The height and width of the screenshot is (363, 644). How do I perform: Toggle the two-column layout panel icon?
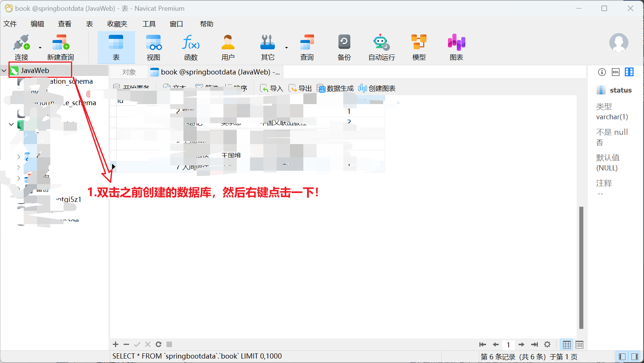629,72
